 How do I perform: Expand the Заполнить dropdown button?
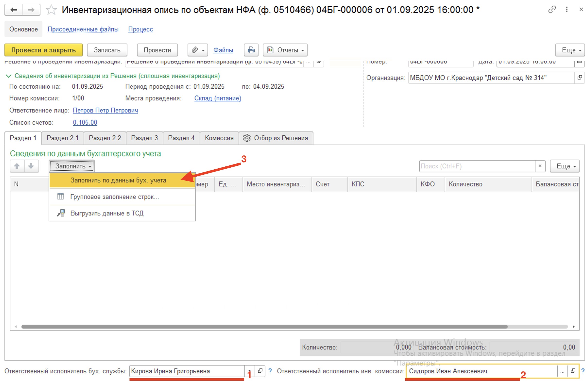[72, 166]
